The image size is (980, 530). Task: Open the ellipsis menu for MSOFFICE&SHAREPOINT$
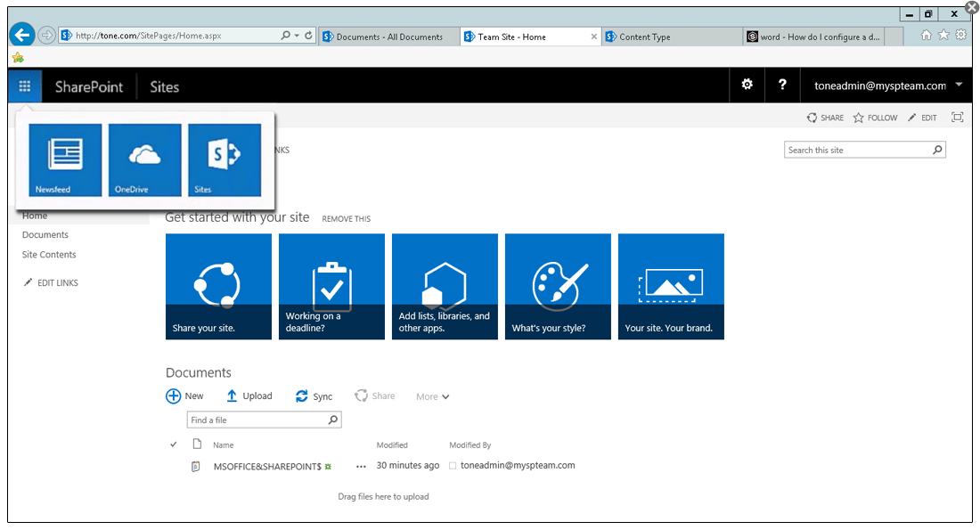[x=361, y=466]
